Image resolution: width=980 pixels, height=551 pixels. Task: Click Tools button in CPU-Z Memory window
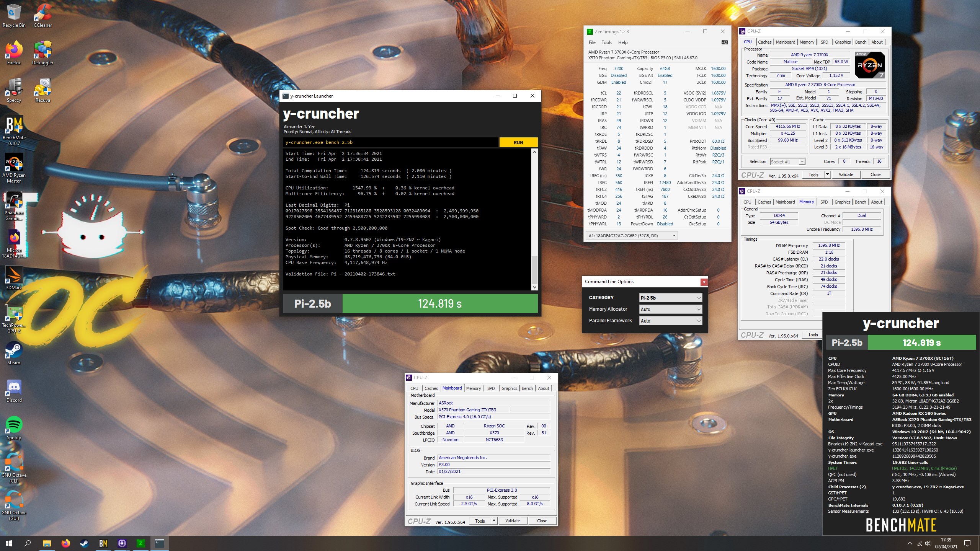813,335
